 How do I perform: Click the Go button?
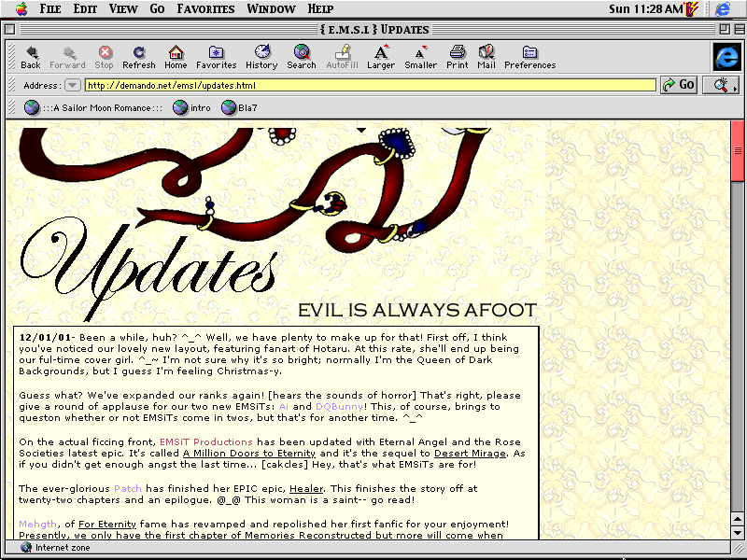coord(679,85)
